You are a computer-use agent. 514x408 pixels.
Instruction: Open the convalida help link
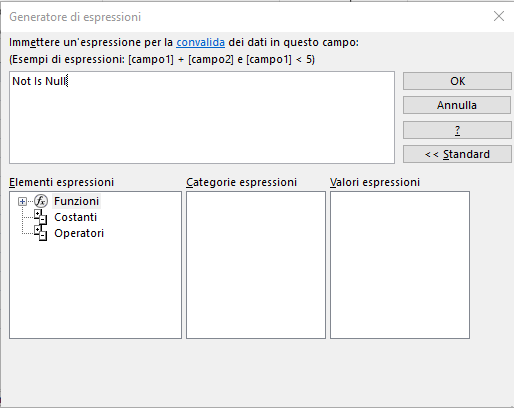click(200, 42)
